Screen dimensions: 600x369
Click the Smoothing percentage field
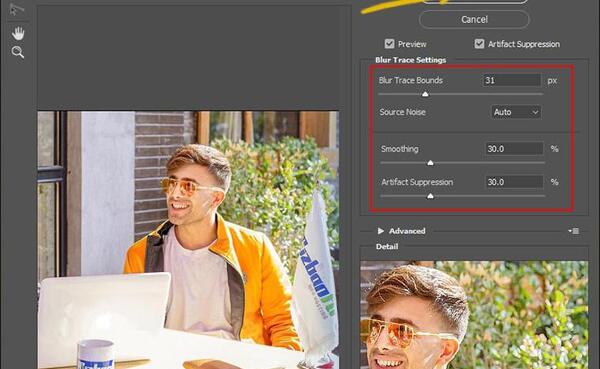[x=514, y=149]
